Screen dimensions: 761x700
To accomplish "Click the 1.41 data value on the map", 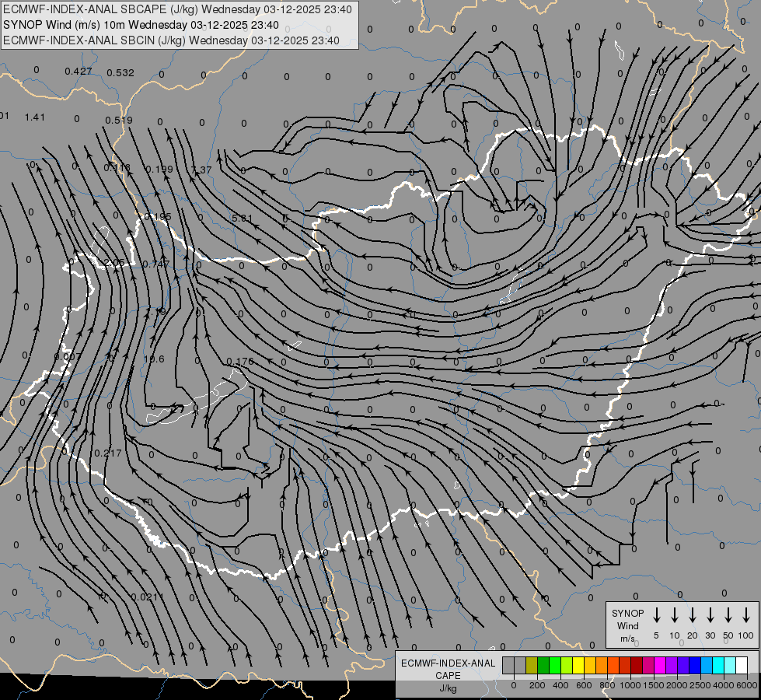I will [x=34, y=117].
